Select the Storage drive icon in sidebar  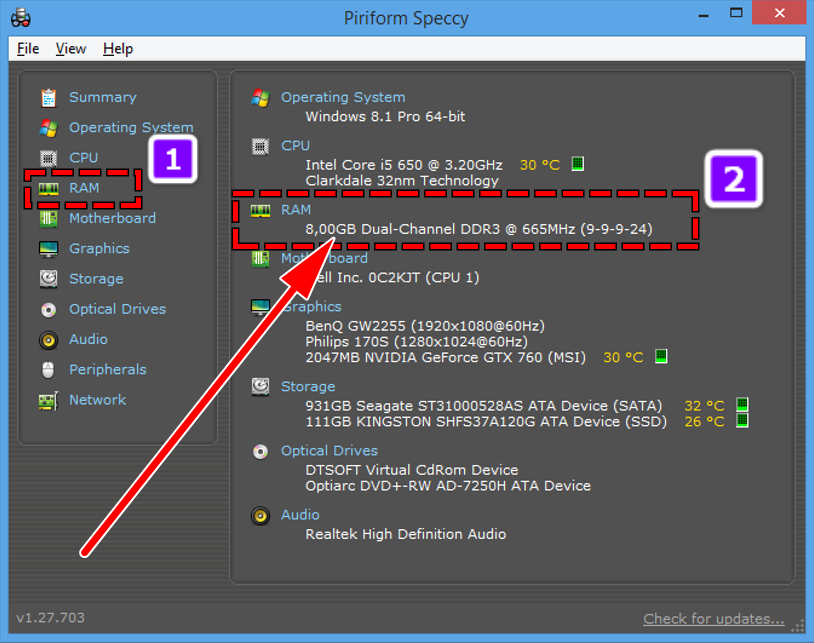click(x=48, y=279)
